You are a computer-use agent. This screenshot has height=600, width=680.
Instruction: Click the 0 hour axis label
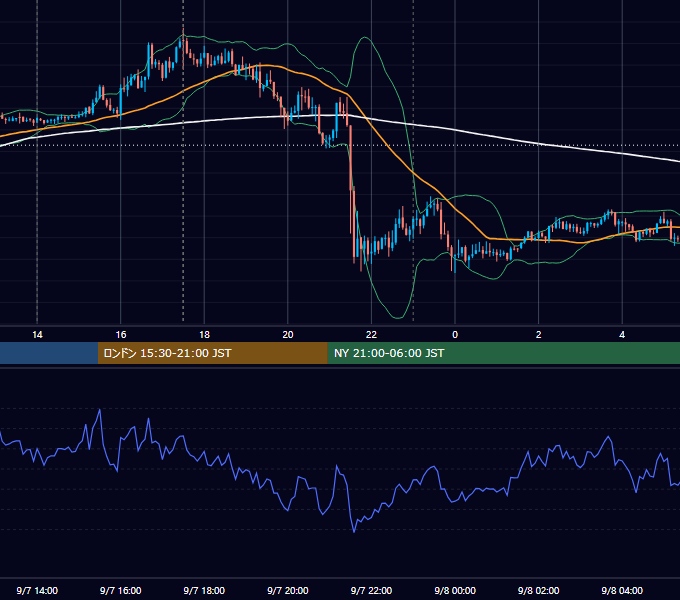[455, 335]
